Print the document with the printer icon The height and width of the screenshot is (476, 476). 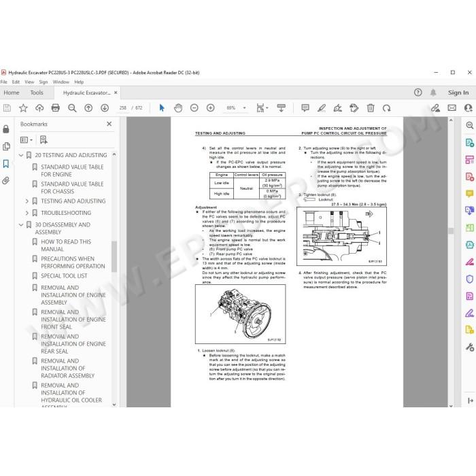click(56, 107)
